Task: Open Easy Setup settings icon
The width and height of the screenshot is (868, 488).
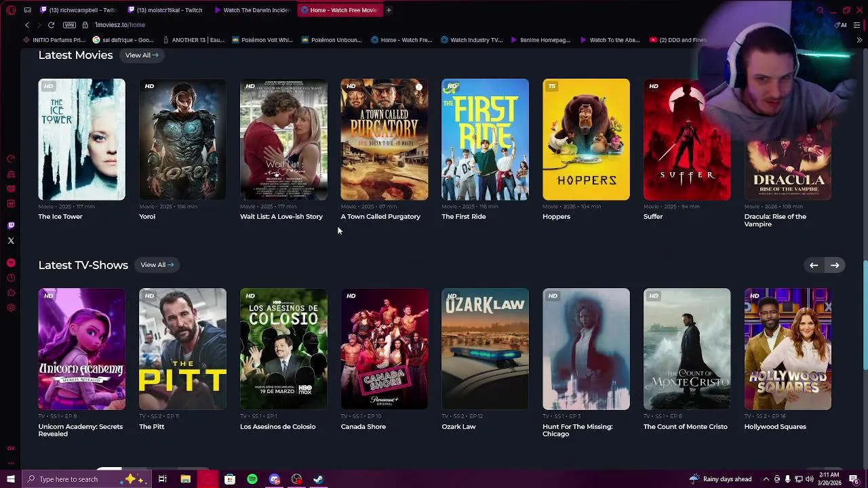Action: click(857, 25)
